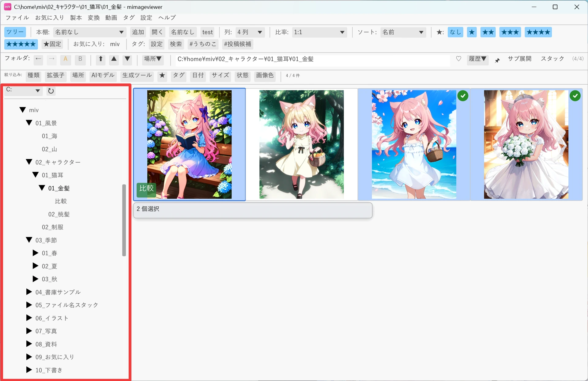Click the 追加 bookshelf button

pos(138,32)
